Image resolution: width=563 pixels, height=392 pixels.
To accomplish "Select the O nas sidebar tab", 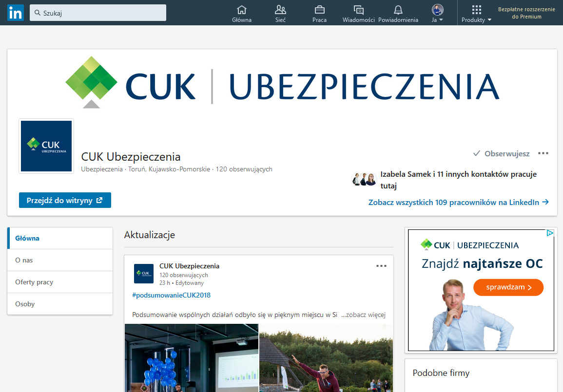I will pyautogui.click(x=60, y=260).
